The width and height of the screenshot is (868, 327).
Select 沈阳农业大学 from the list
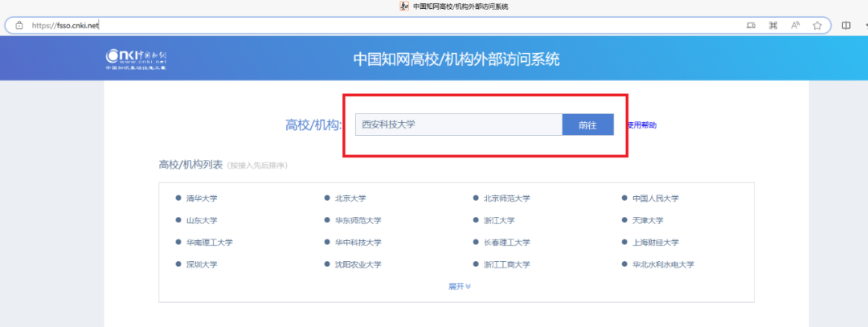coord(358,264)
